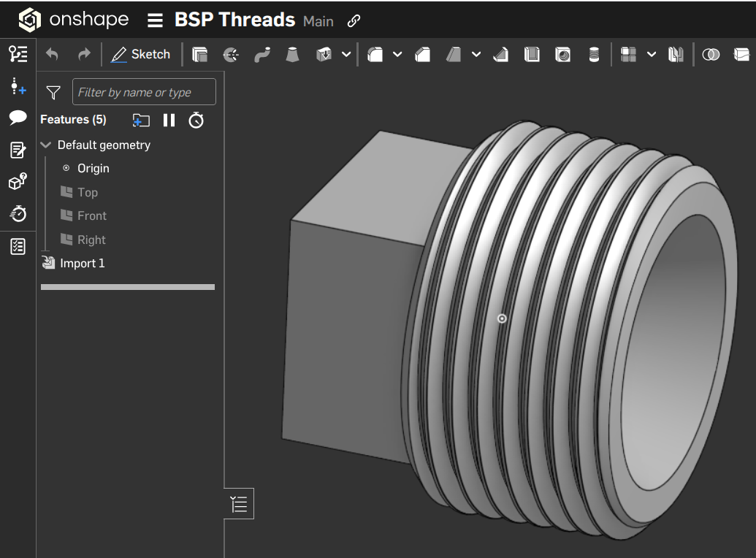
Task: Expand dropdown next to Thicken tool
Action: coord(346,55)
